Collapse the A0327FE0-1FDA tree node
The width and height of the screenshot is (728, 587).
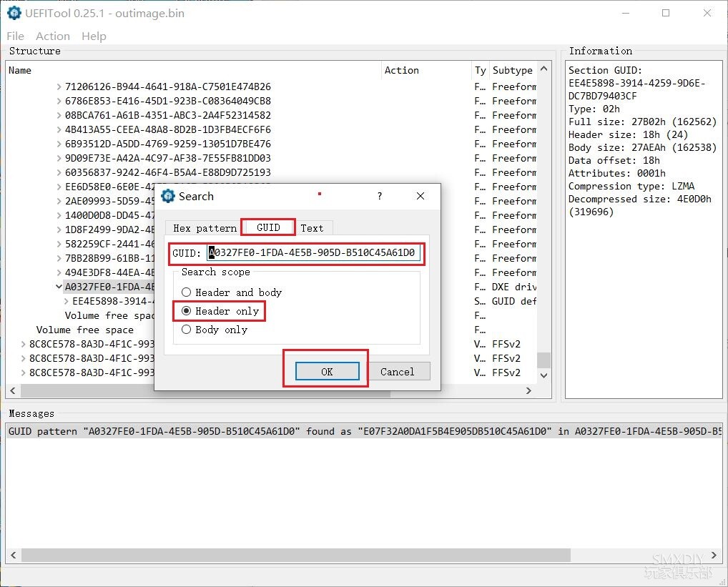[x=59, y=287]
